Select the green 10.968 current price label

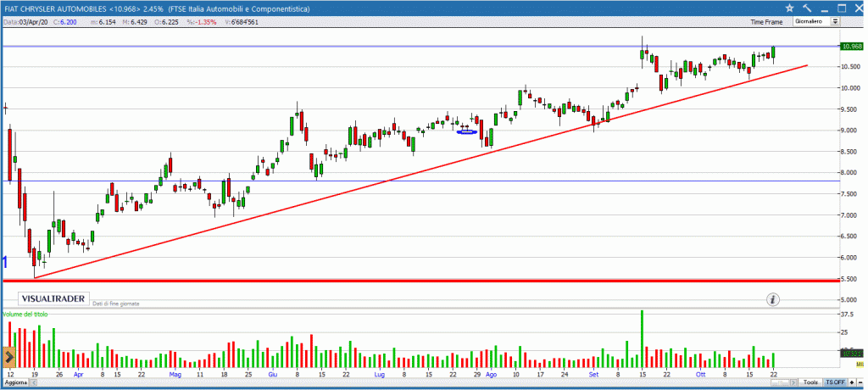coord(851,47)
